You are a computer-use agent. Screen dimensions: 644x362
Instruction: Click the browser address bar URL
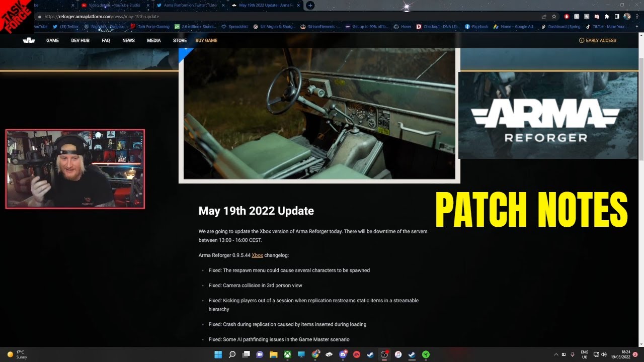tap(102, 17)
